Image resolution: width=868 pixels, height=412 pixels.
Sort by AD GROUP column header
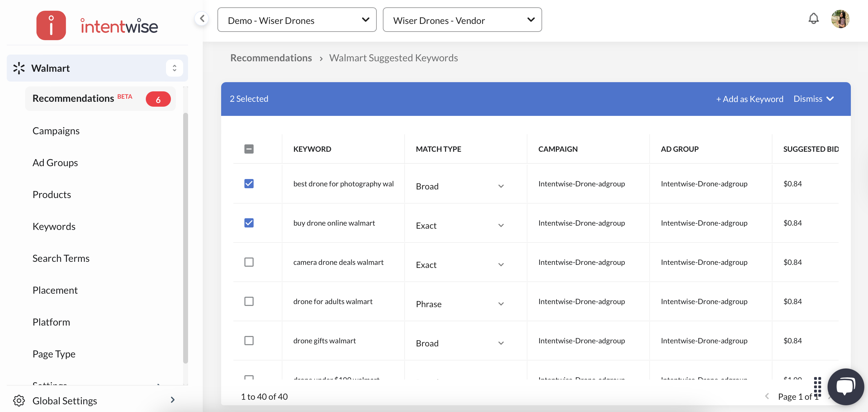(x=679, y=149)
